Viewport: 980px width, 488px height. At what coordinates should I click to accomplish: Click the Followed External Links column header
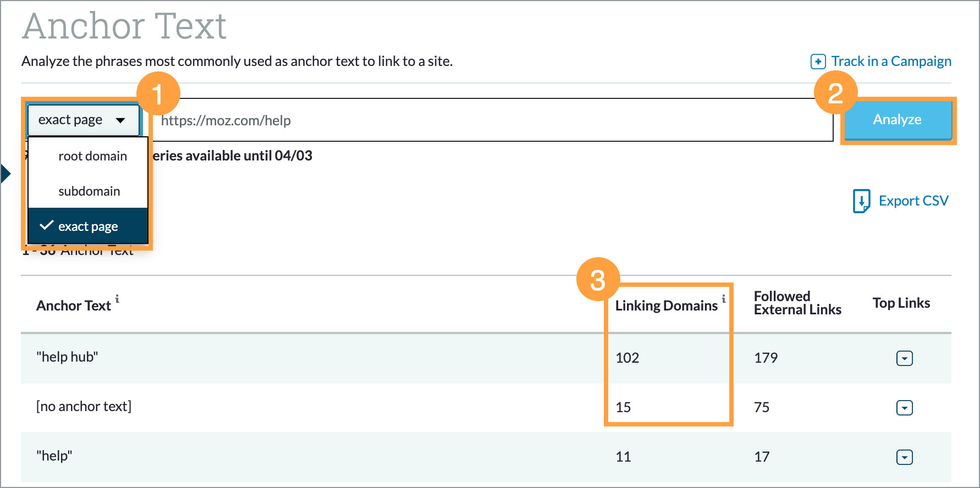pos(797,303)
